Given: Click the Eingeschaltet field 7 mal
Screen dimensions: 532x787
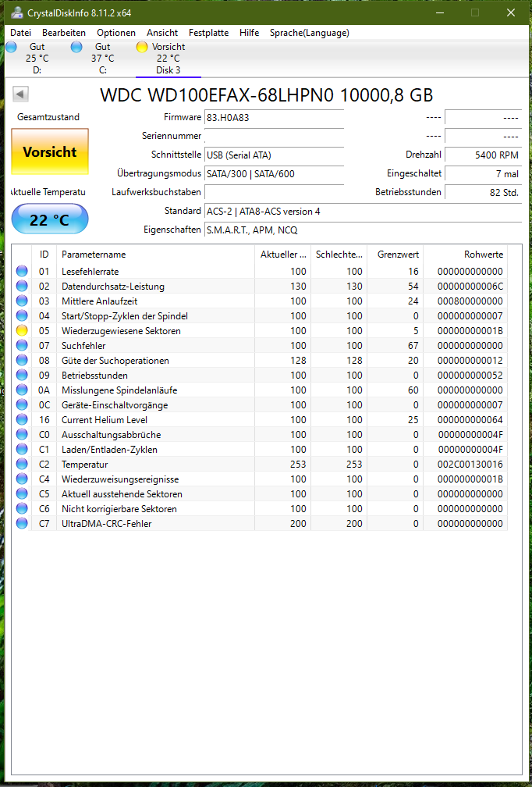Looking at the screenshot, I should [x=483, y=173].
